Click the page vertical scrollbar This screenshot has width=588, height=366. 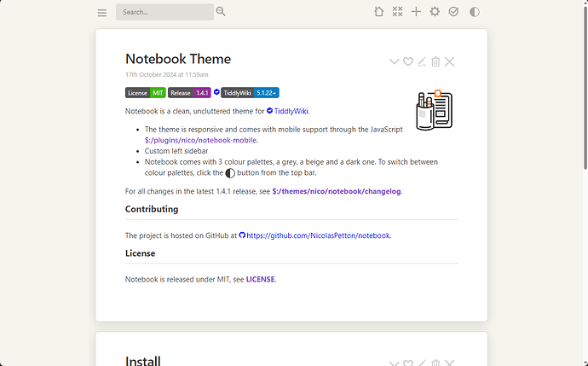(x=585, y=86)
